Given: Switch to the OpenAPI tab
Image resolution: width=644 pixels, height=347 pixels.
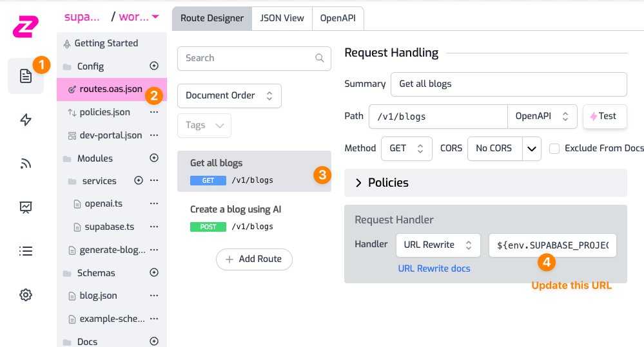Looking at the screenshot, I should pos(338,18).
